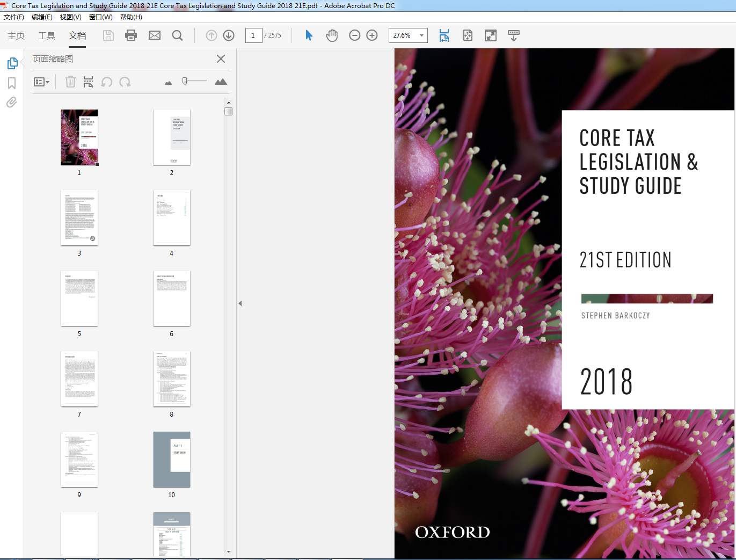
Task: Click the '/ 2575' total pages text
Action: coord(273,35)
